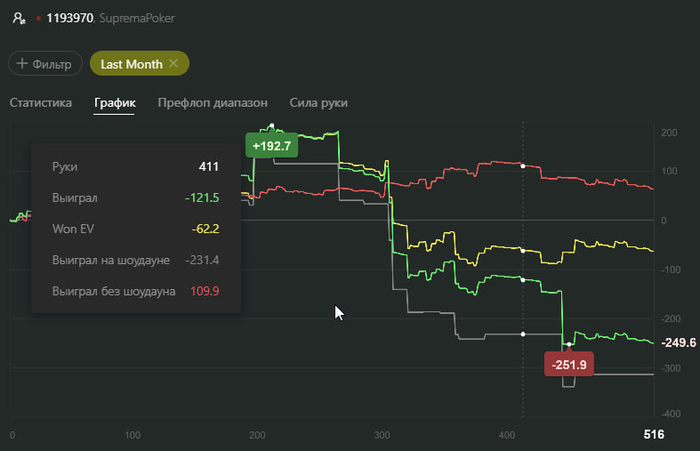Click the red -251.9 low label

tap(568, 364)
